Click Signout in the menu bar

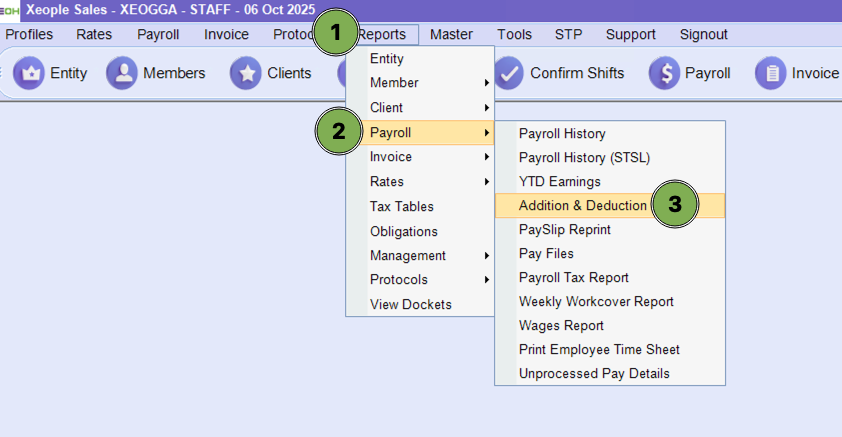[x=703, y=34]
